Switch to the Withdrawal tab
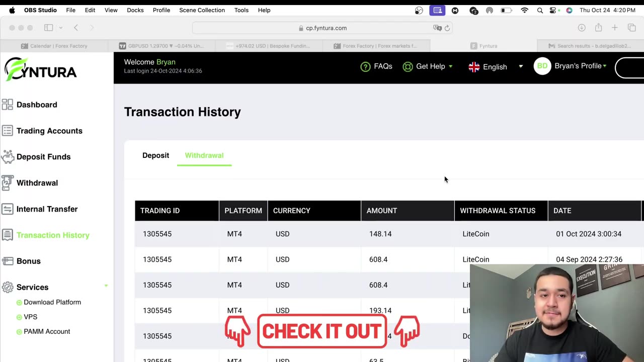 coord(204,155)
